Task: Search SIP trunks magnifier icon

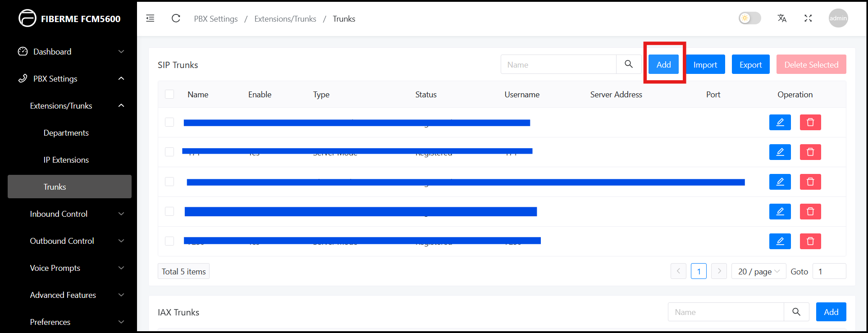Action: click(629, 64)
